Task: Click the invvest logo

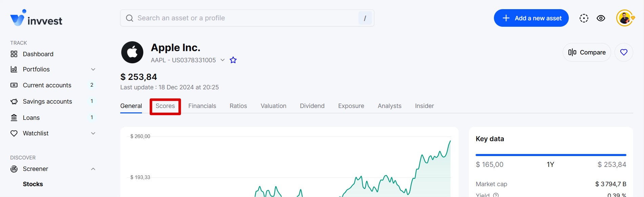Action: coord(36,18)
